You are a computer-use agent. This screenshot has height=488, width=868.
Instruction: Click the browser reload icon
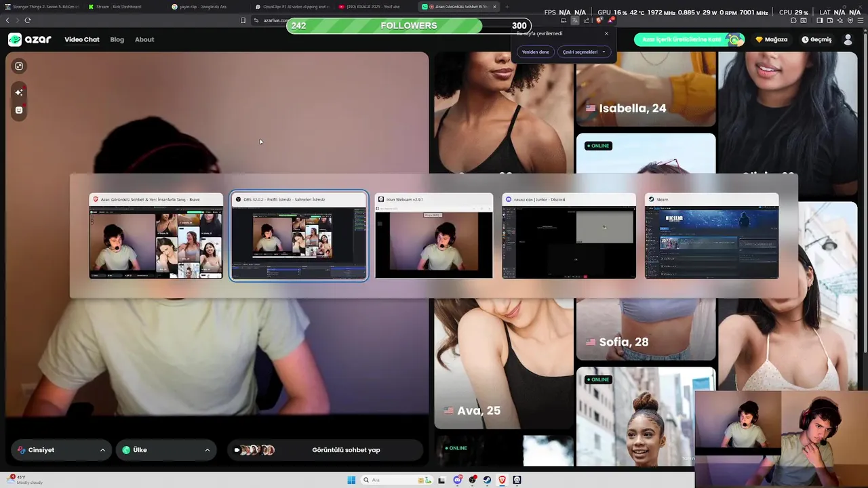(28, 20)
